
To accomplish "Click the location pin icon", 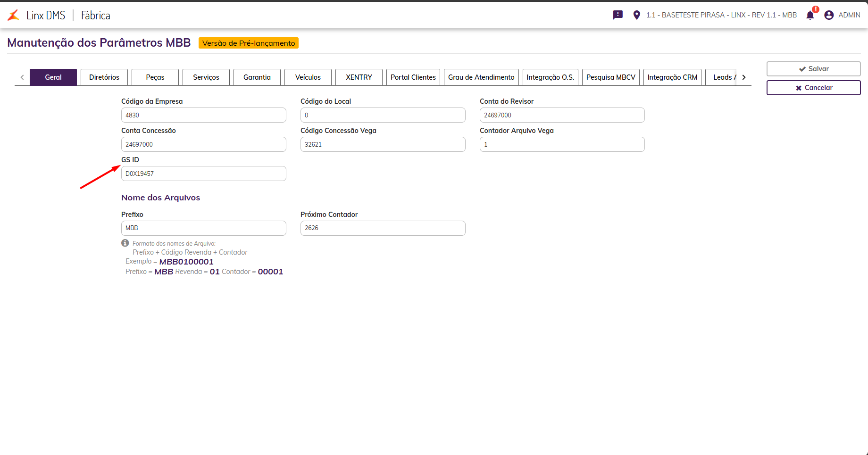I will pyautogui.click(x=637, y=15).
